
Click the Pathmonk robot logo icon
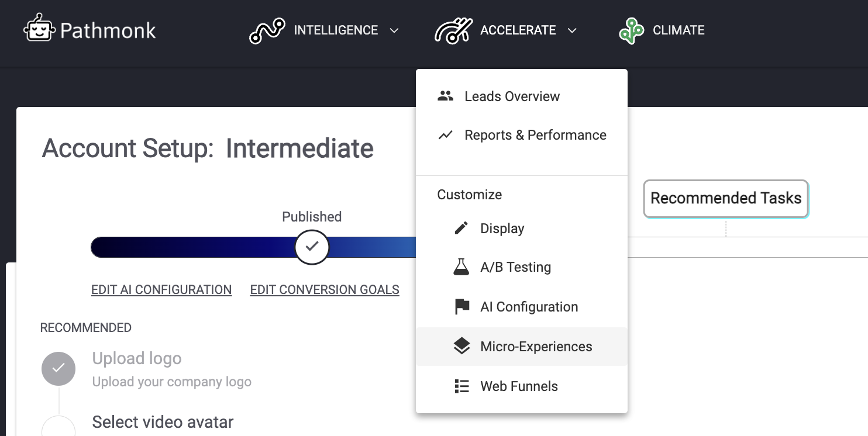click(x=39, y=29)
